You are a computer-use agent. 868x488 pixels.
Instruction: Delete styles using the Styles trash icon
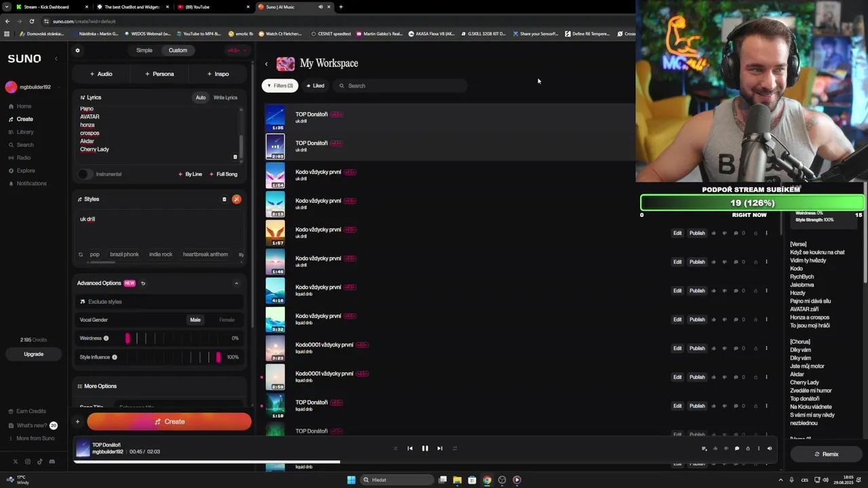point(224,199)
